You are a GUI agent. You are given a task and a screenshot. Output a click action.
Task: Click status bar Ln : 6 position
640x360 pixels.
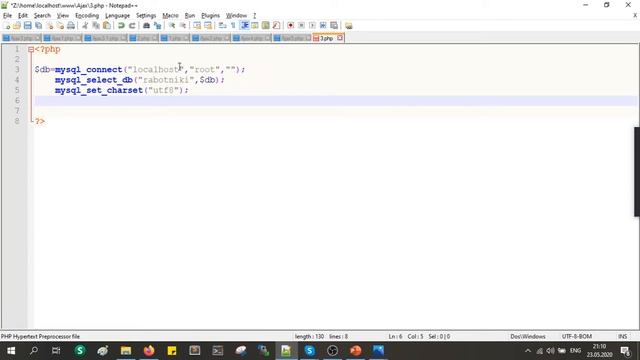click(x=395, y=336)
